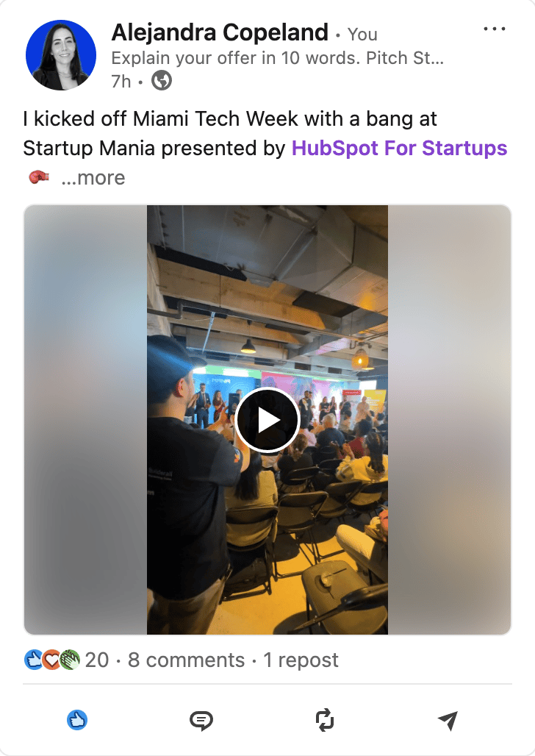Click the boxing glove emoji
This screenshot has height=756, width=535.
coord(39,177)
